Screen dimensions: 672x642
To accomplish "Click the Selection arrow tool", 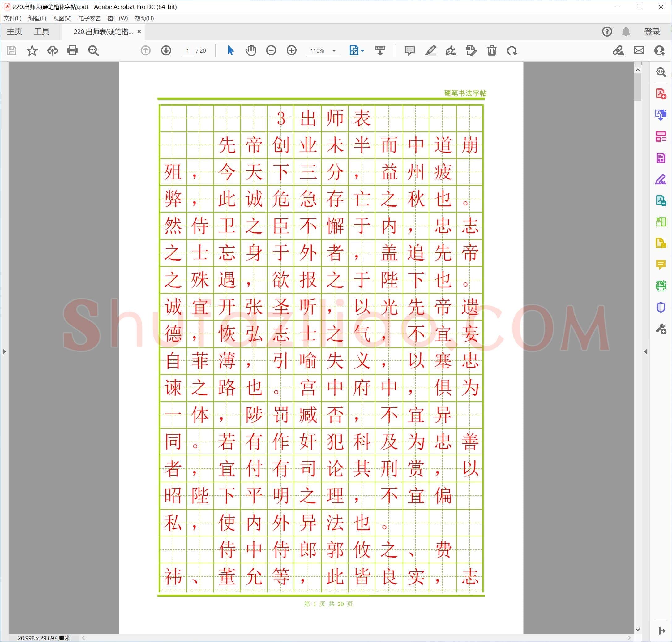I will tap(230, 51).
